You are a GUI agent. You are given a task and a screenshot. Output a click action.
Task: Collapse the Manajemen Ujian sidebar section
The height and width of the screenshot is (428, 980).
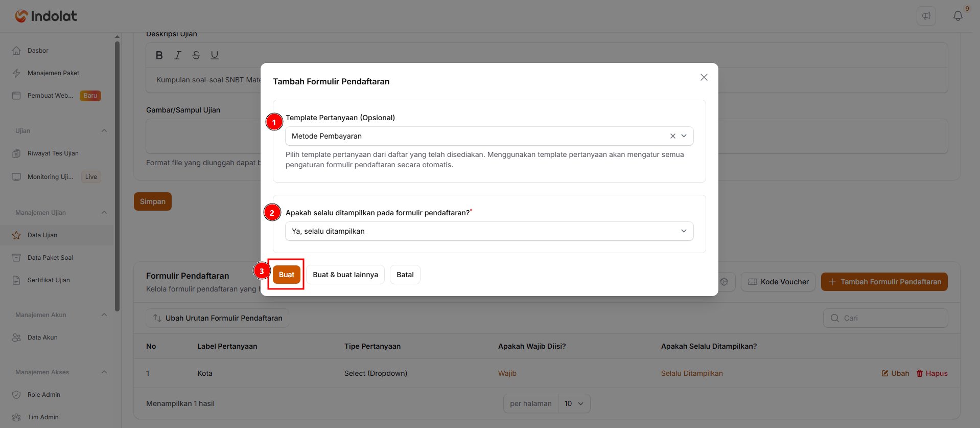104,213
